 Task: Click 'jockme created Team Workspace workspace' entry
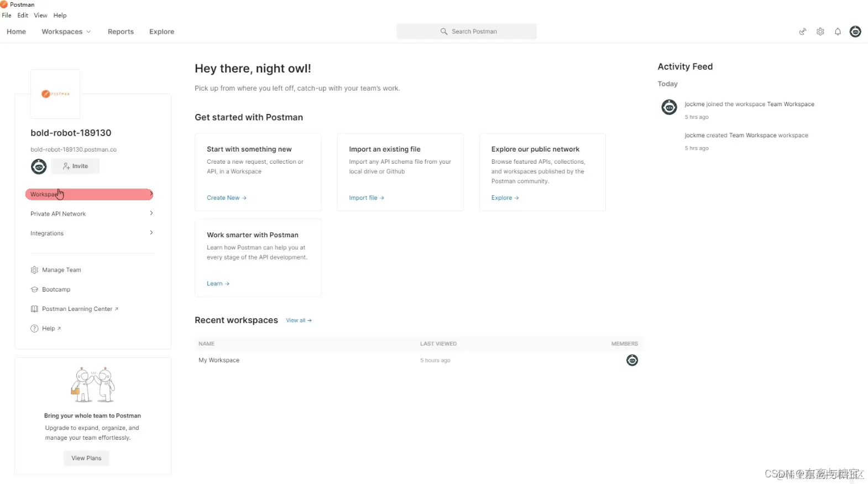(x=746, y=135)
